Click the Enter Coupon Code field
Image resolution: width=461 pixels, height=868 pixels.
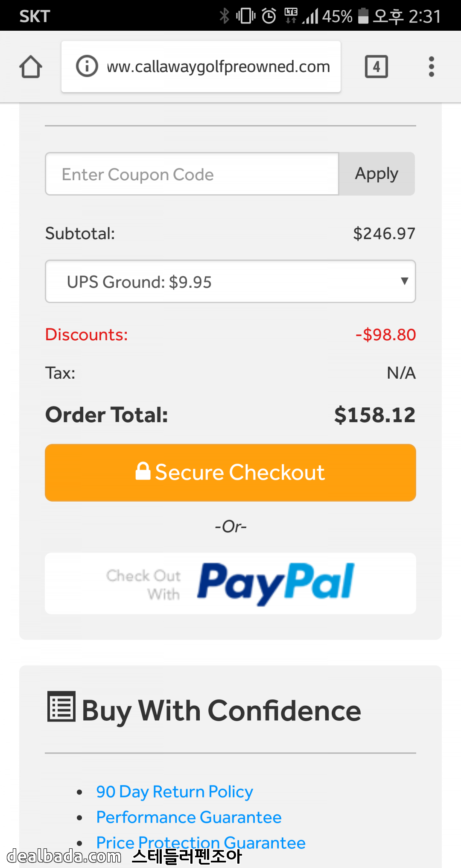[x=192, y=174]
